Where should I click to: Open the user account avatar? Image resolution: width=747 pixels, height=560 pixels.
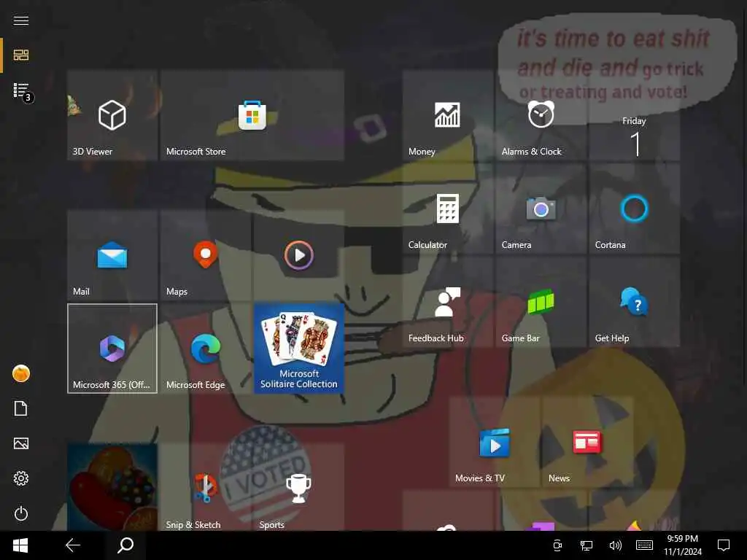coord(21,374)
